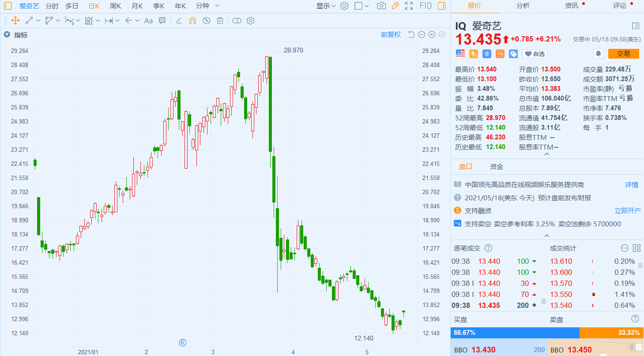Select the move/crosshair cursor tool
Viewport: 644px width, 356px height.
pos(15,20)
